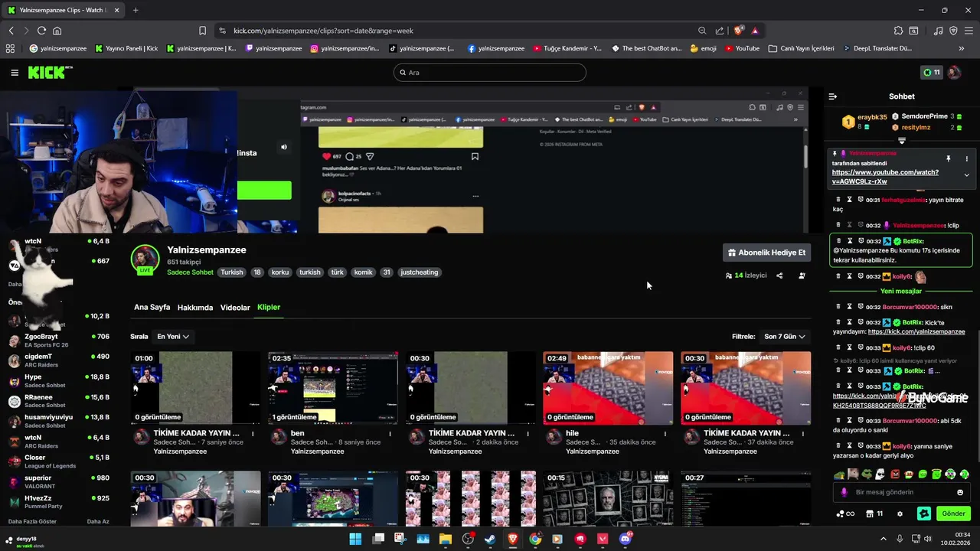
Task: Open pinned YouTube watch link
Action: pyautogui.click(x=885, y=177)
